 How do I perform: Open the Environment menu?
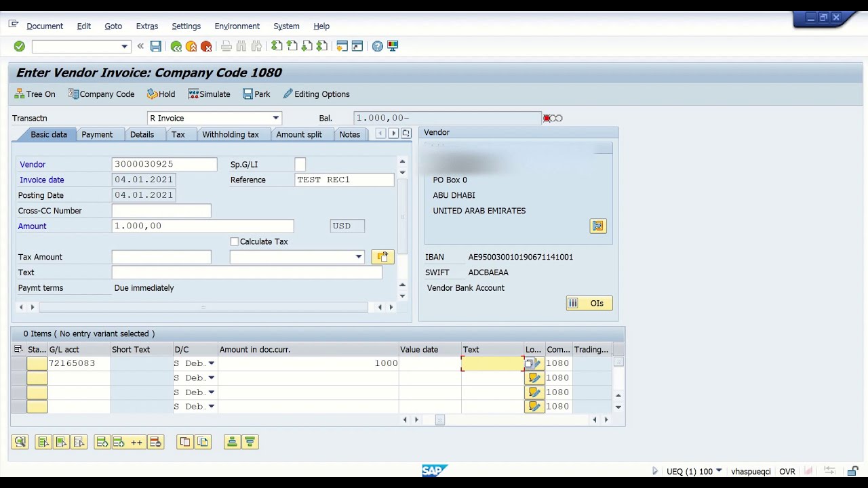(x=237, y=26)
